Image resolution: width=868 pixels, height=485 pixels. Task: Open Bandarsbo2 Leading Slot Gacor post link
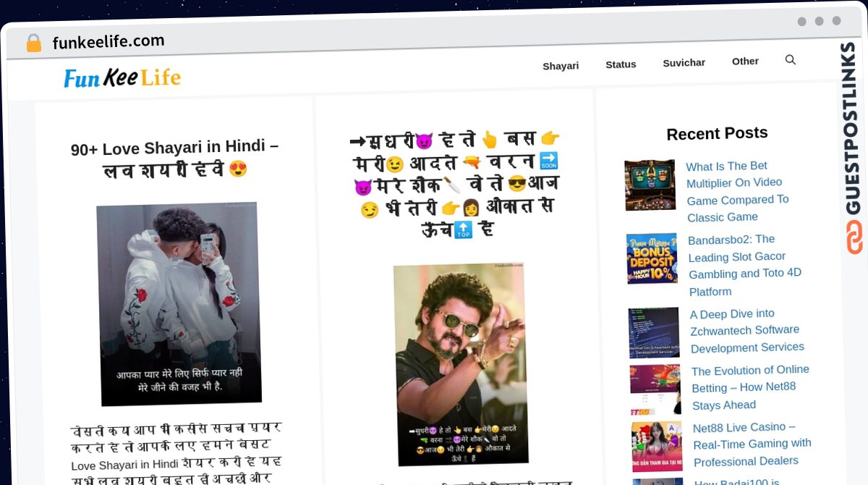tap(744, 265)
